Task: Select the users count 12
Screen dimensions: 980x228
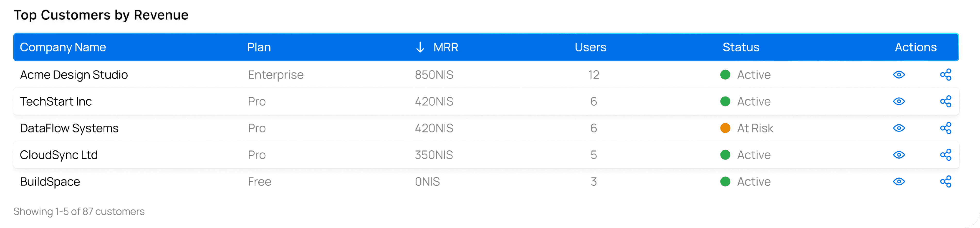Action: (594, 75)
